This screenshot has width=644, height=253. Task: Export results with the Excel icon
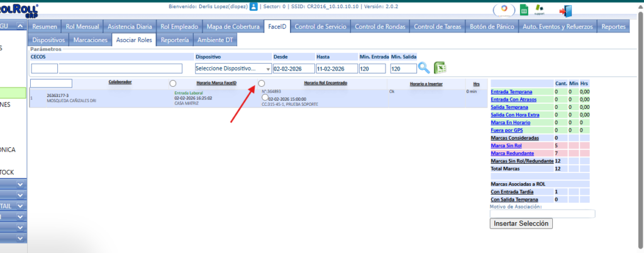(x=440, y=68)
